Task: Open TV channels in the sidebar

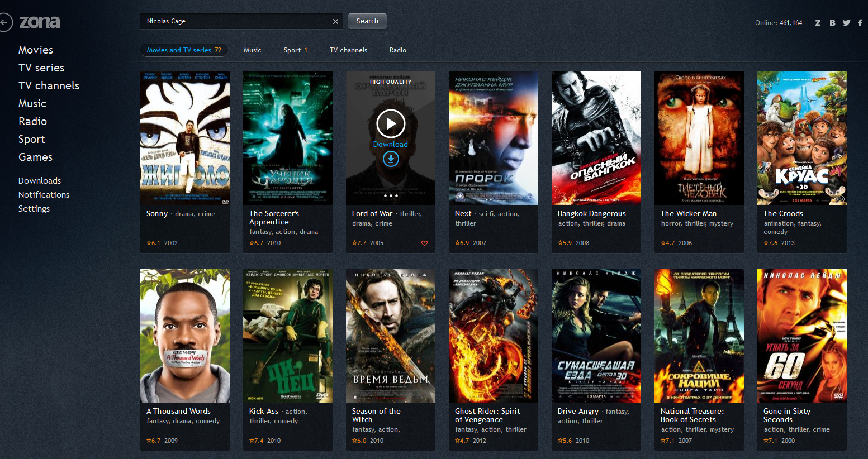Action: [49, 85]
